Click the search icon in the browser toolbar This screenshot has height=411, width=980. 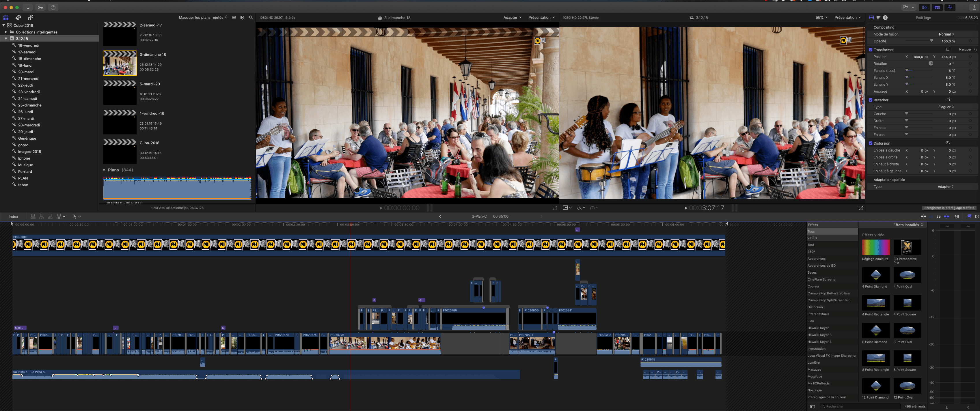(251, 18)
